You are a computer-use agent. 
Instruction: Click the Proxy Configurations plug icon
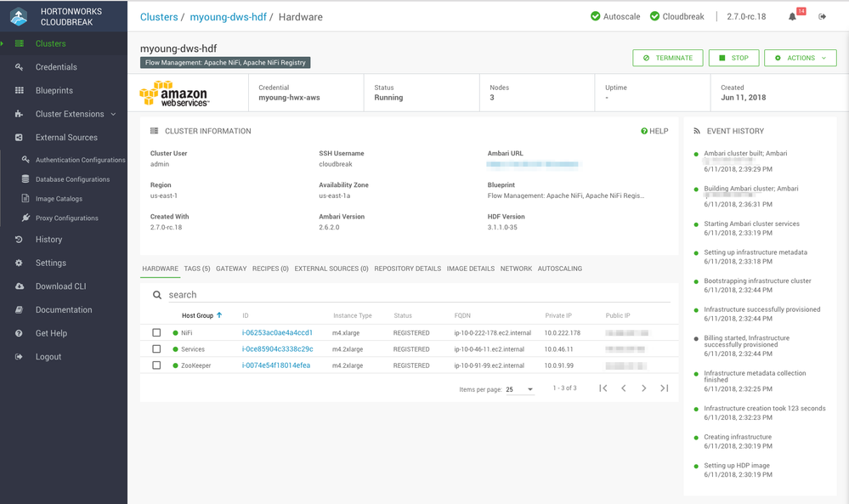(x=25, y=218)
